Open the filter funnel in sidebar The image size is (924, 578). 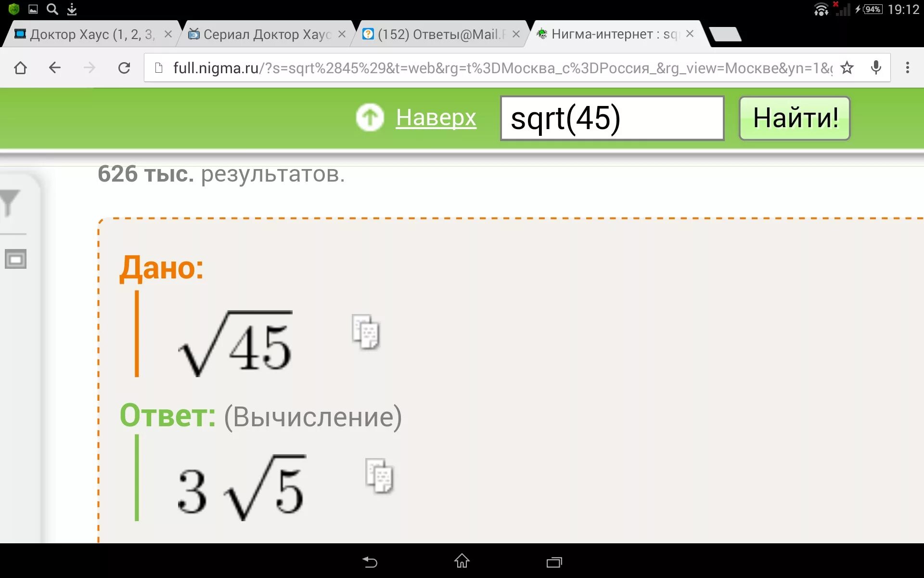pos(10,203)
